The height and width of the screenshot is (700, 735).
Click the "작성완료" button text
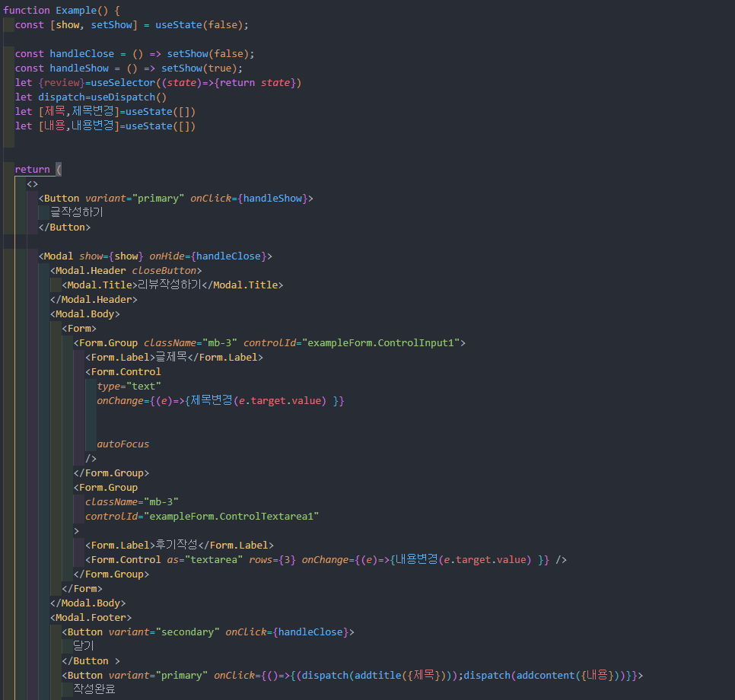click(94, 689)
